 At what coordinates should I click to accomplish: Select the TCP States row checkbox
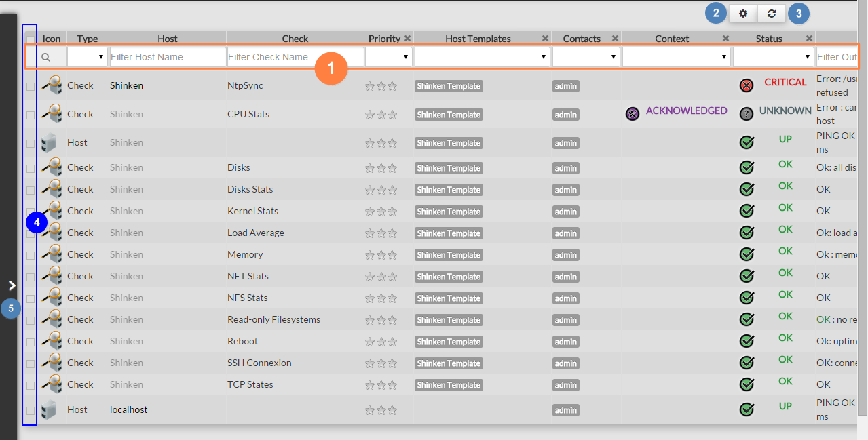tap(31, 385)
